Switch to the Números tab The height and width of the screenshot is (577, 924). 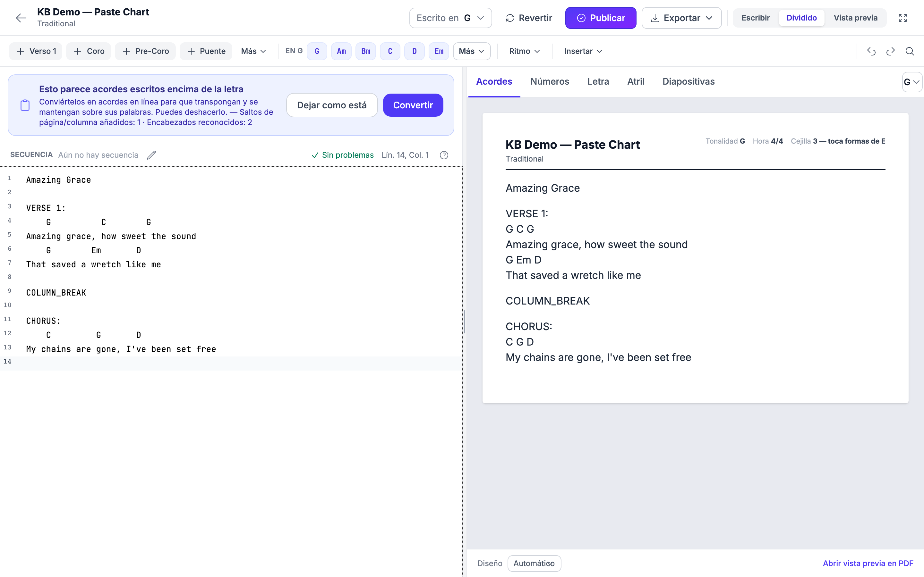click(550, 81)
